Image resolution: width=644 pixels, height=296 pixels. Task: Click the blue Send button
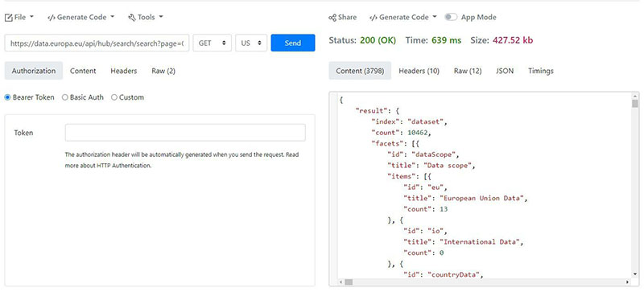pyautogui.click(x=293, y=43)
